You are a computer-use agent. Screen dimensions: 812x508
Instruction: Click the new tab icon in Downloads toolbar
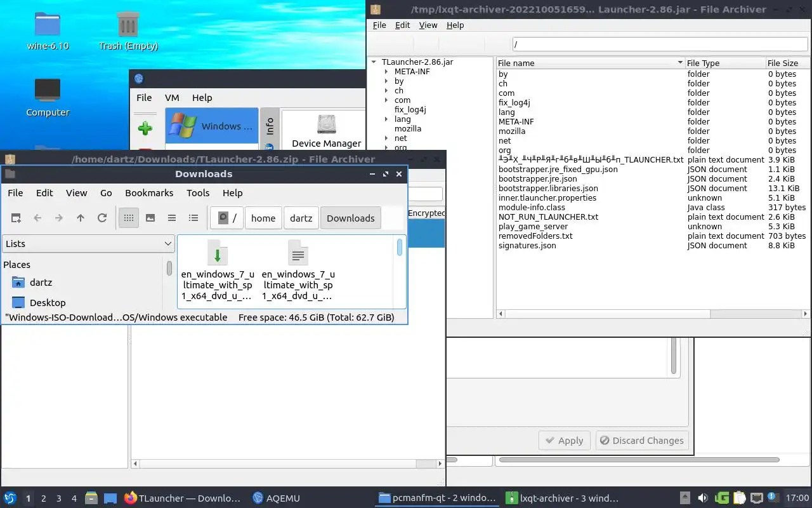point(16,218)
